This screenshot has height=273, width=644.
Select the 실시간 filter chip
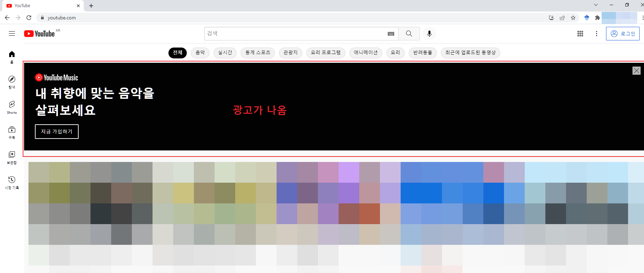pyautogui.click(x=225, y=53)
